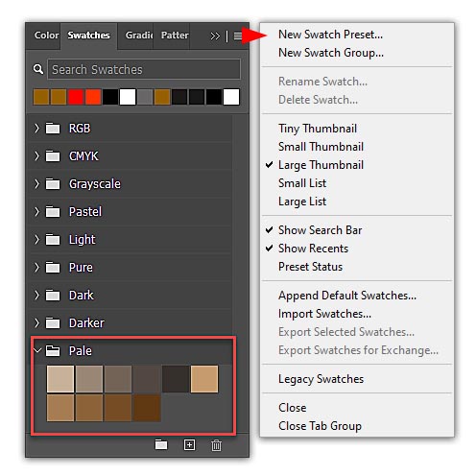The image size is (476, 475).
Task: Choose New Swatch Preset from the menu
Action: [330, 35]
